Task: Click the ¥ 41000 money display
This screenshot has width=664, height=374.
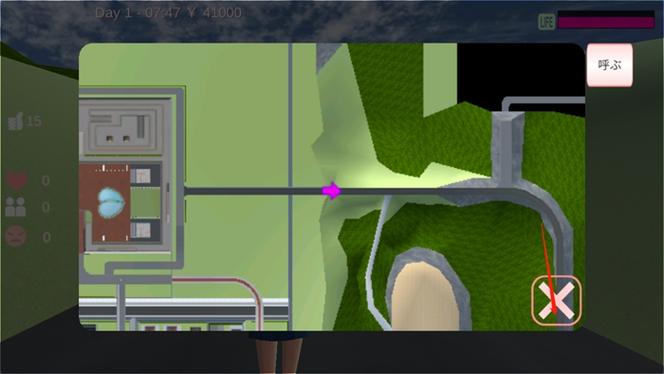Action: pos(214,13)
